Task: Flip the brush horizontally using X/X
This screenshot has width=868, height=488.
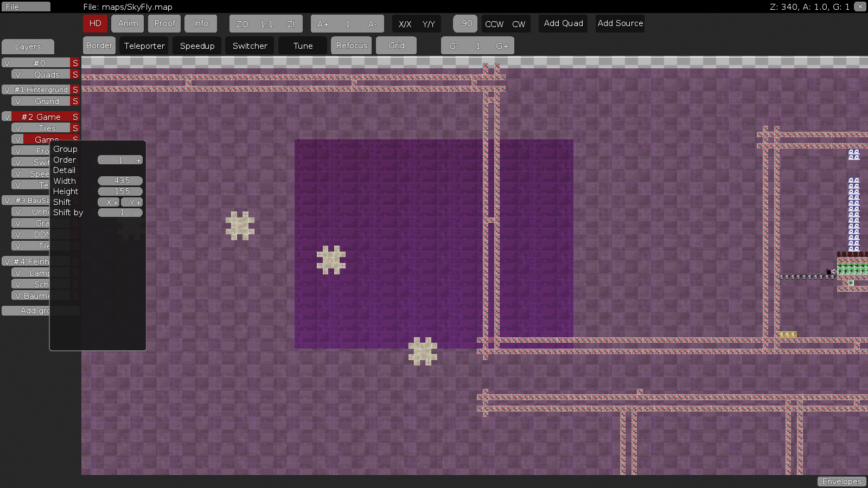Action: point(405,24)
